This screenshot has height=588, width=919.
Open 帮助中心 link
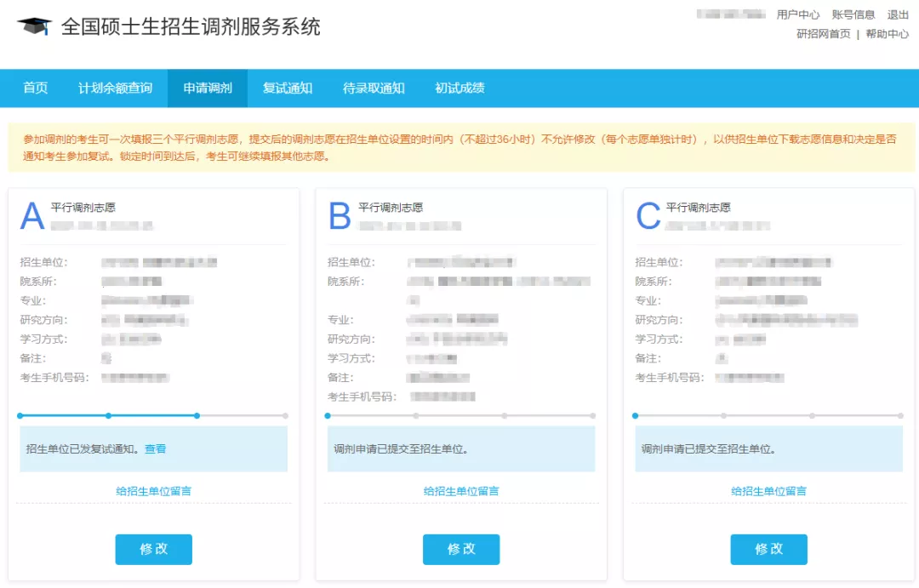(887, 34)
